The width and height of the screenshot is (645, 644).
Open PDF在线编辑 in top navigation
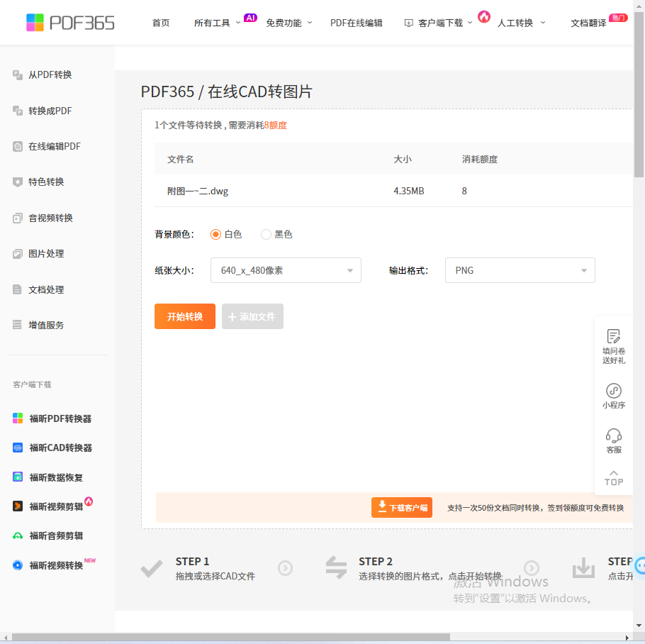(357, 23)
